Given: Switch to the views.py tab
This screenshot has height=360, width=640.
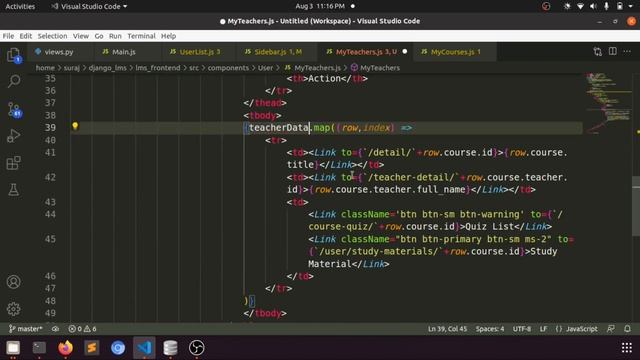Looking at the screenshot, I should [59, 52].
